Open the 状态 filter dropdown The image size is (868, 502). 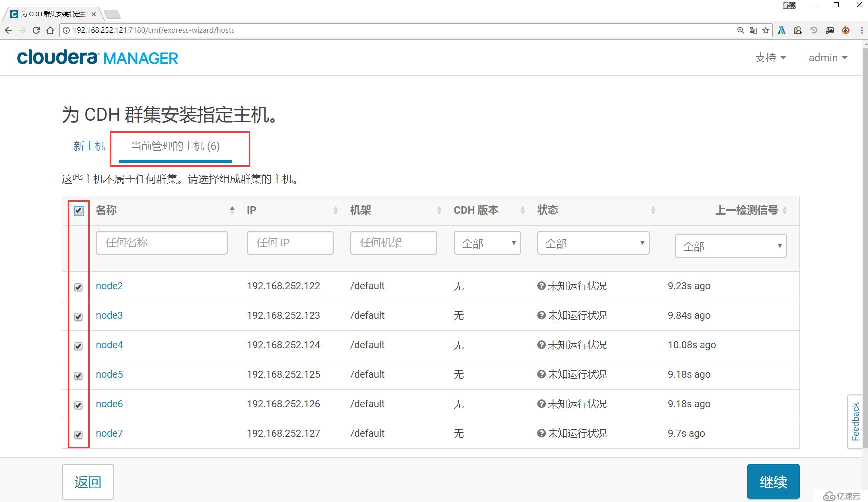pyautogui.click(x=593, y=243)
